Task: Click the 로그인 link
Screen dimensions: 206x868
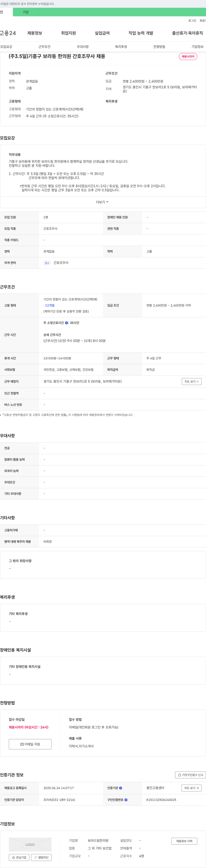Action: tap(192, 21)
